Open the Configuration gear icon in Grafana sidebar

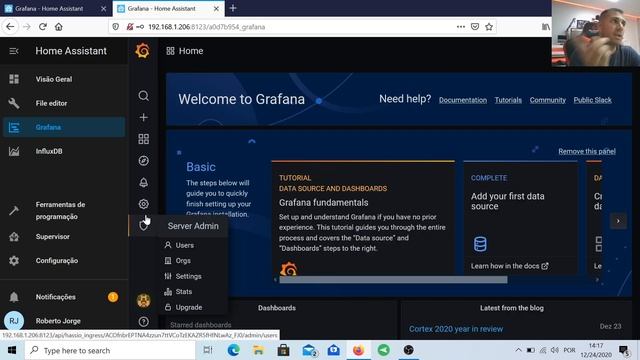[143, 204]
